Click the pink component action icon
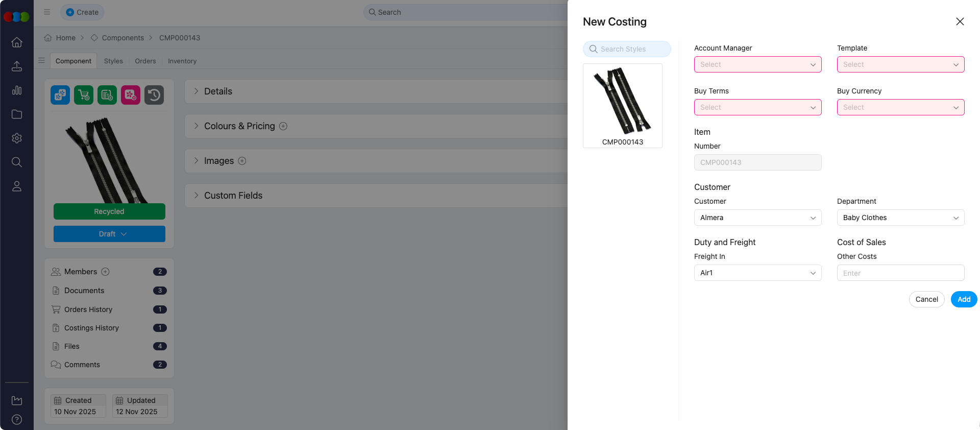The width and height of the screenshot is (980, 430). 131,95
